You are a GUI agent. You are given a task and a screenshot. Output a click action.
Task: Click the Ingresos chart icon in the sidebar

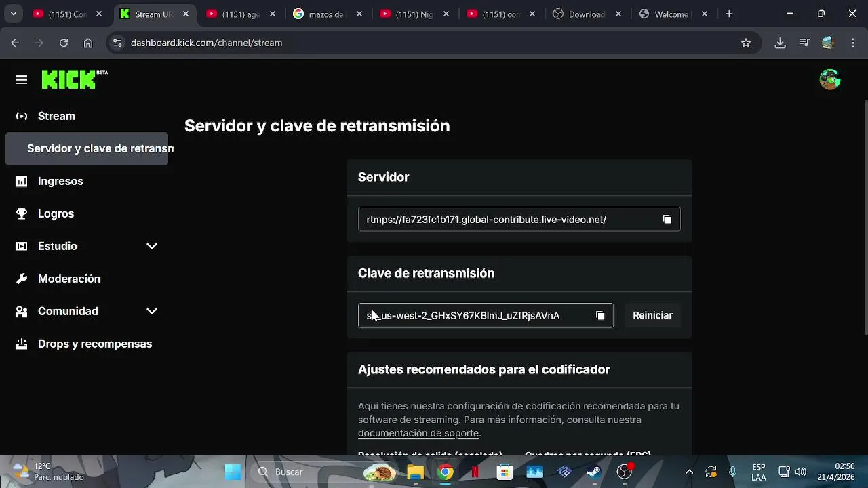(22, 181)
